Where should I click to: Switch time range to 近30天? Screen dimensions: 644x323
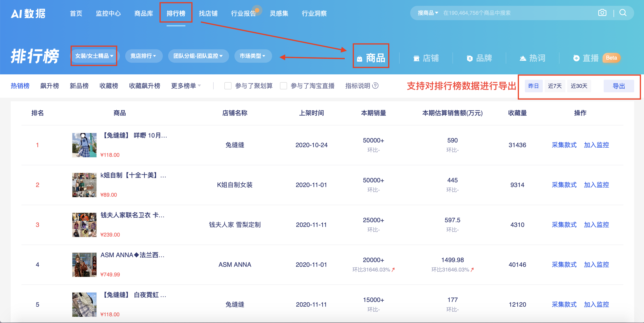click(x=579, y=86)
